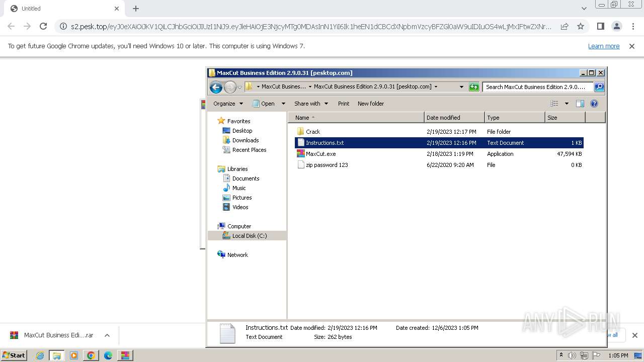Refresh the folder with green arrows button
Image resolution: width=644 pixels, height=362 pixels.
point(474,87)
